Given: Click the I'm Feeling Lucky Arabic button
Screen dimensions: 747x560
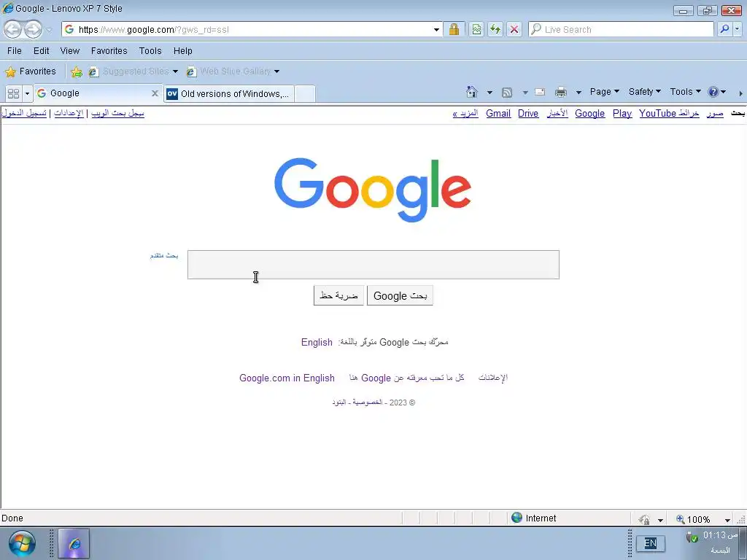Looking at the screenshot, I should pos(338,296).
